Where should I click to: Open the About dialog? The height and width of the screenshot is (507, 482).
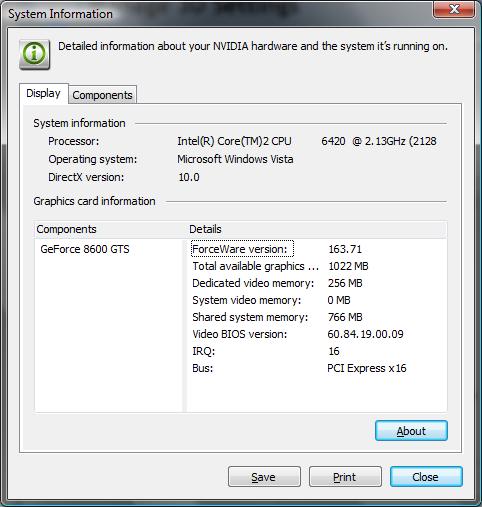coord(411,431)
